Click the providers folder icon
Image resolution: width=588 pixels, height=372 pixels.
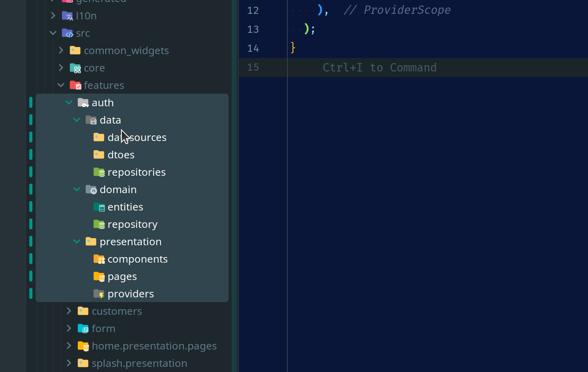(x=99, y=293)
